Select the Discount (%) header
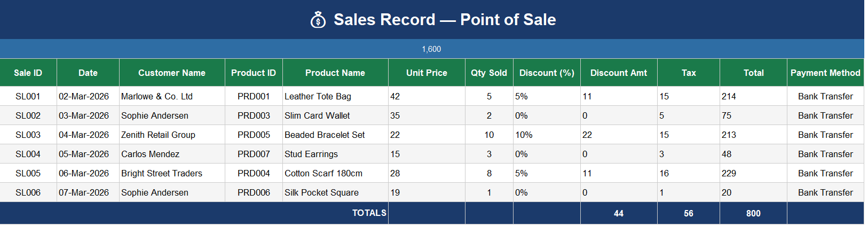The width and height of the screenshot is (868, 225). 547,73
